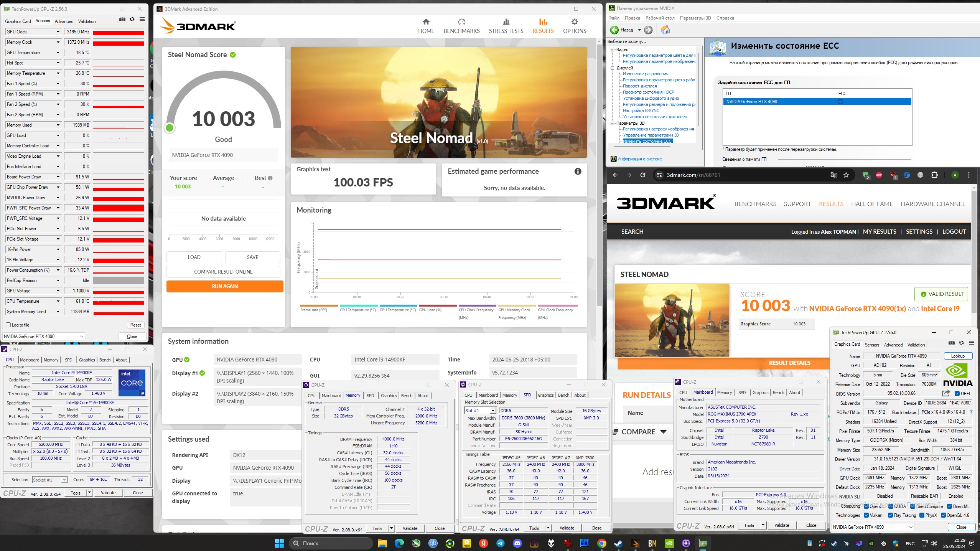Click Bus Interface question mark in GPU-Z

(x=971, y=412)
